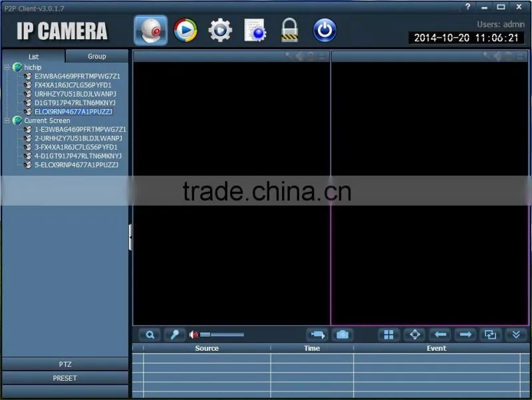Open the playback module icon
Viewport: 532px width, 400px height.
click(186, 30)
